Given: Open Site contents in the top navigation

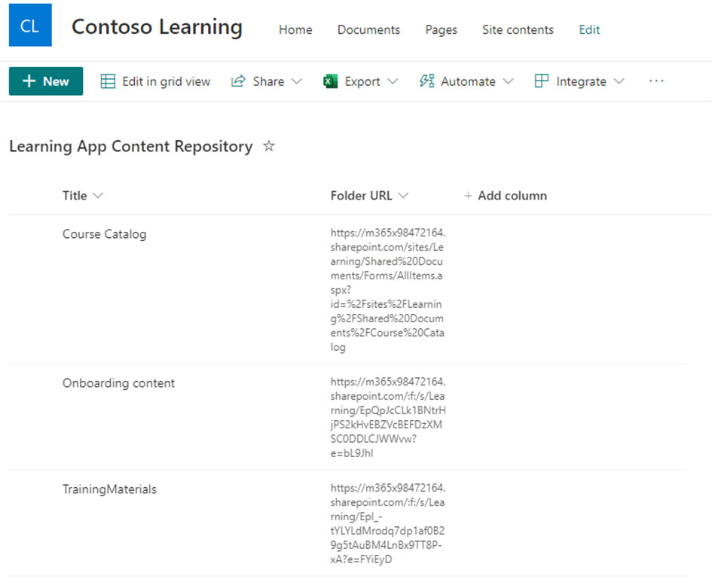Looking at the screenshot, I should click(x=518, y=30).
